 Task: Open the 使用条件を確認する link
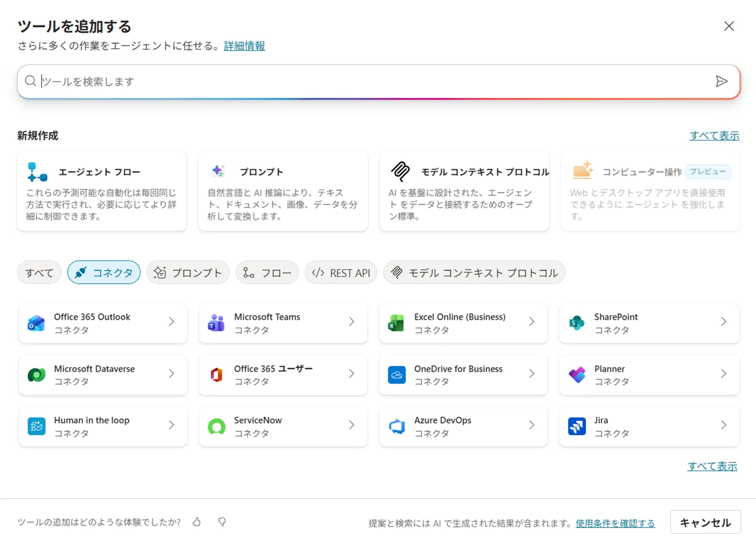[615, 523]
